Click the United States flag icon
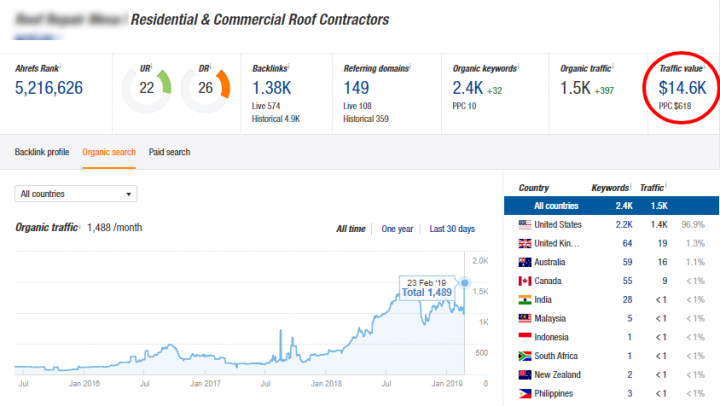 click(524, 225)
